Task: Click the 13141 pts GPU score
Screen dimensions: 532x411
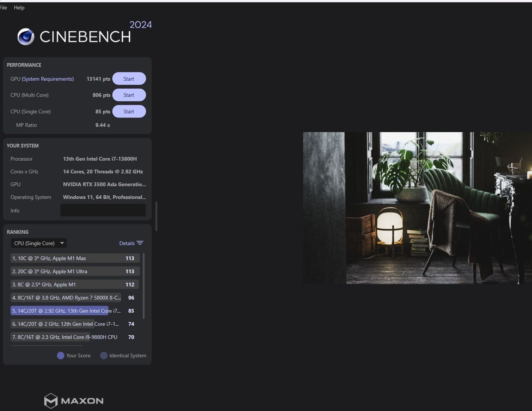Action: (x=98, y=79)
